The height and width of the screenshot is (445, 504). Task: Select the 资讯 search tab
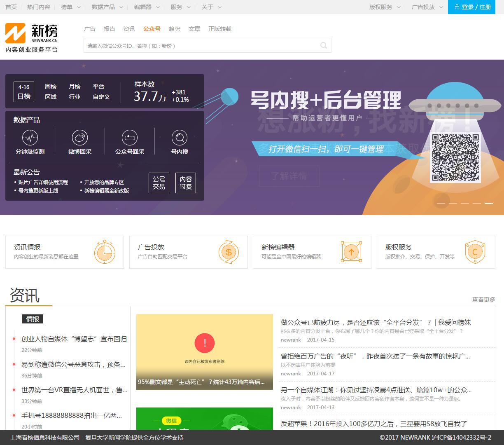coord(129,29)
